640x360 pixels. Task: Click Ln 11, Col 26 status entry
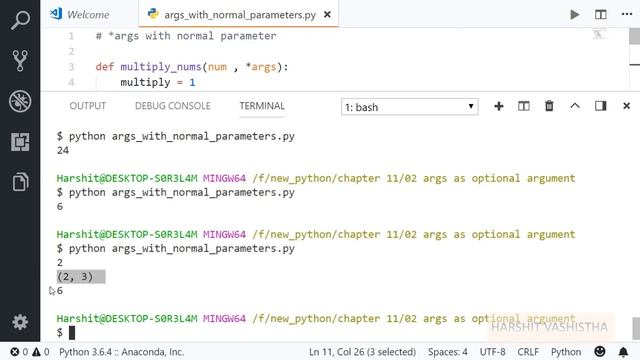[362, 352]
